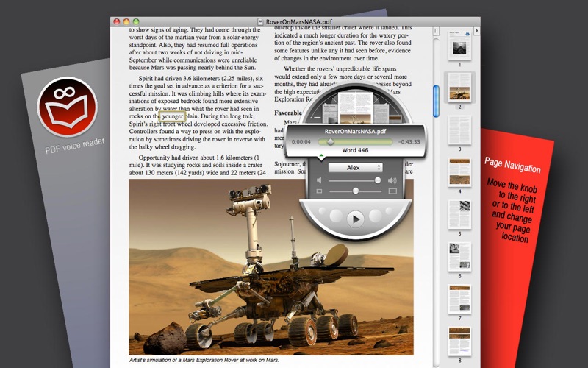588x368 pixels.
Task: Click the small rectangle icon beside the lower slider
Action: coord(319,191)
